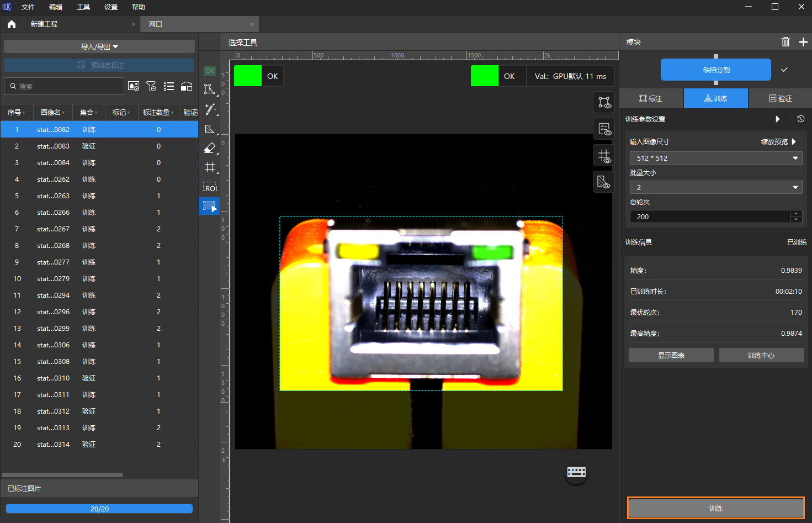Select the ROI tool
Image resolution: width=812 pixels, height=523 pixels.
(210, 188)
